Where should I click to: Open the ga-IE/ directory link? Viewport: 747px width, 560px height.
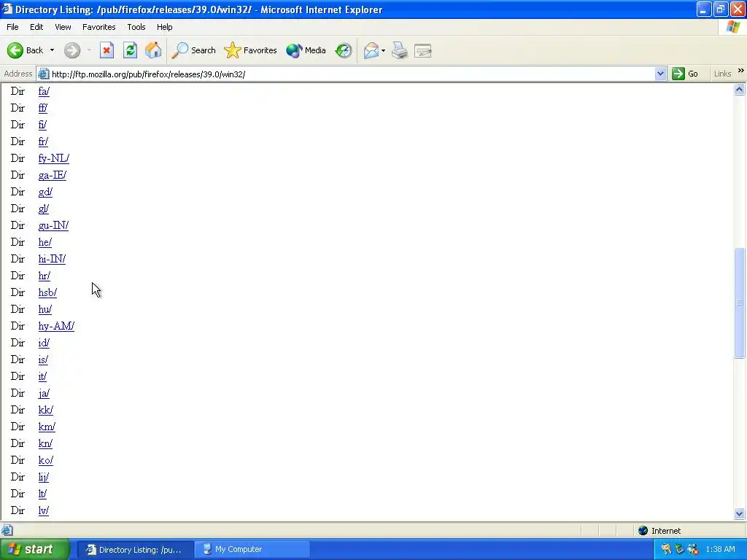[x=53, y=175]
